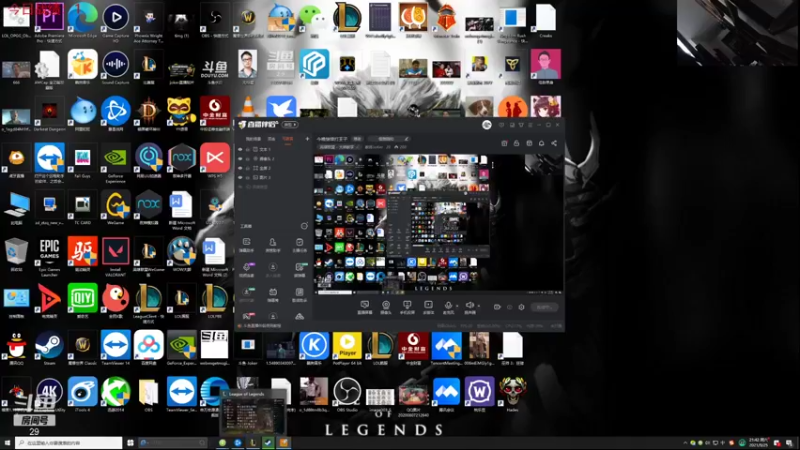
Task: Toggle the lock on 摄像头 2 source
Action: point(248,159)
